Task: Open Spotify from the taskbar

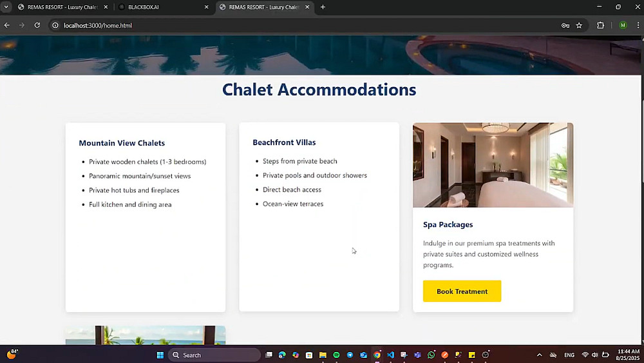Action: (x=336, y=355)
